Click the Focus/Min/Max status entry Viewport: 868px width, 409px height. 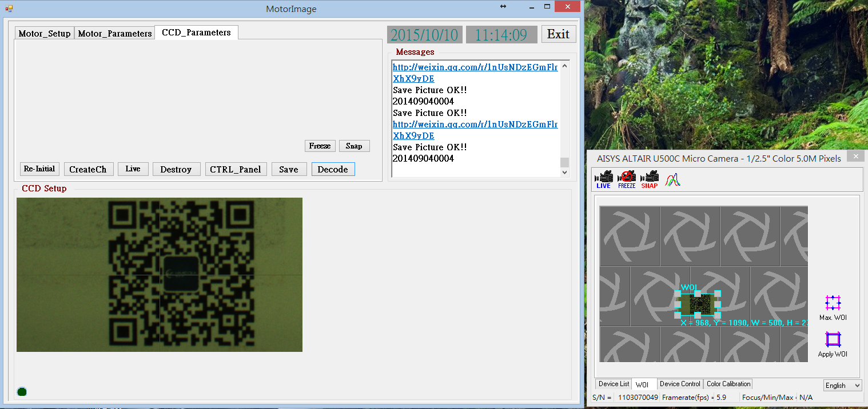coord(777,397)
